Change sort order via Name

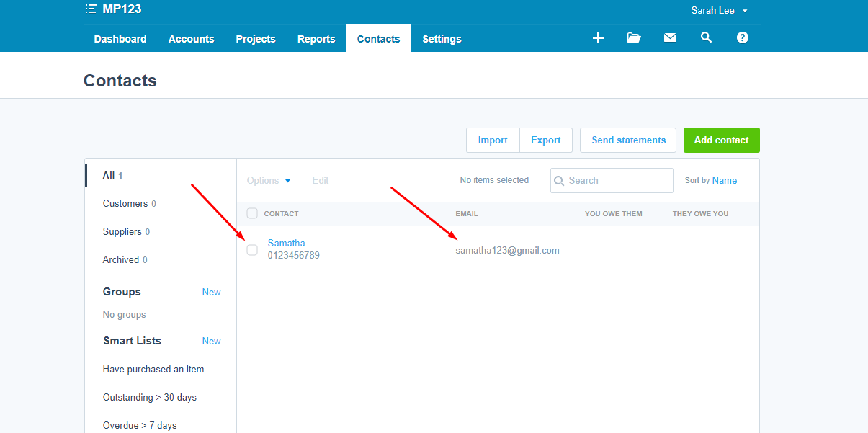(725, 180)
